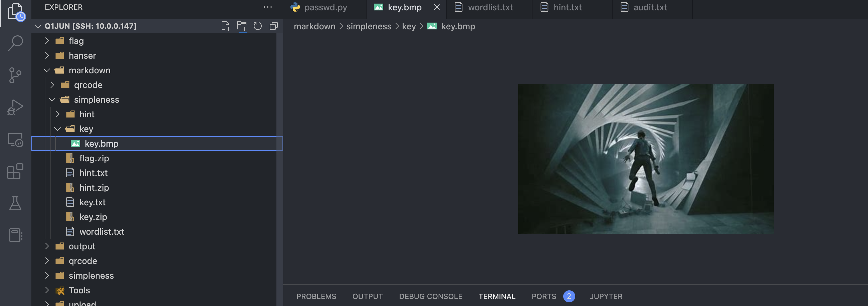Expand the flag folder
This screenshot has width=868, height=306.
[47, 41]
